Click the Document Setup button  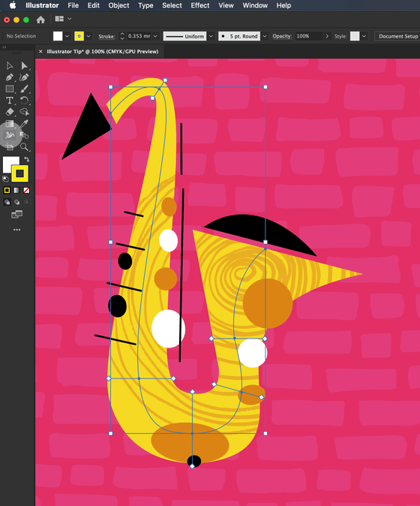[398, 36]
